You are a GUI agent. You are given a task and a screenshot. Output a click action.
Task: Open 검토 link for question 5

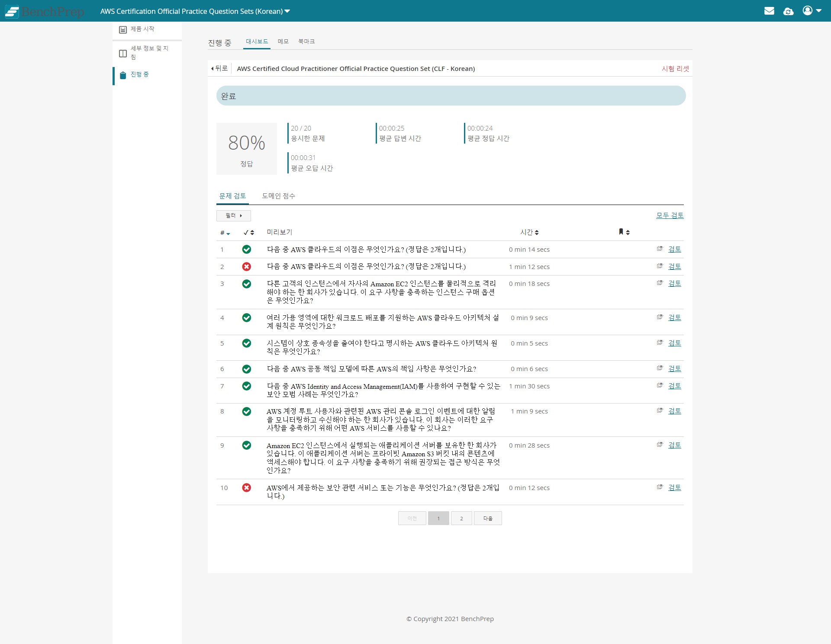tap(674, 343)
